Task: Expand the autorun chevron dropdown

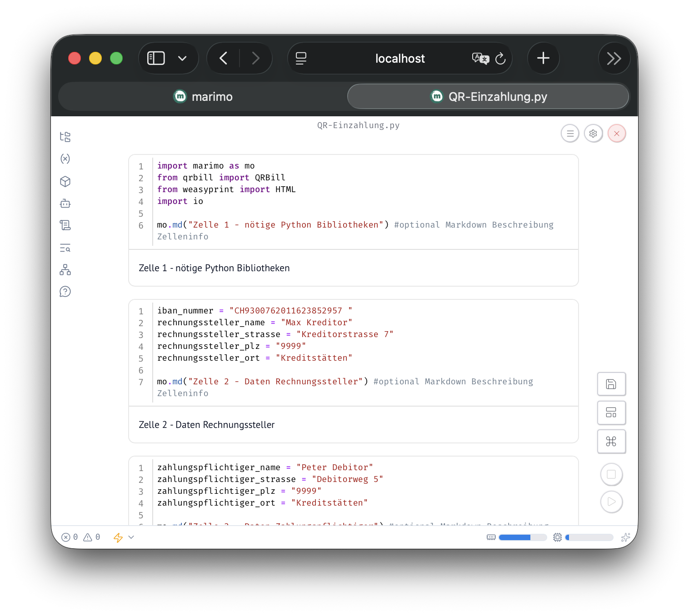Action: [x=131, y=537]
